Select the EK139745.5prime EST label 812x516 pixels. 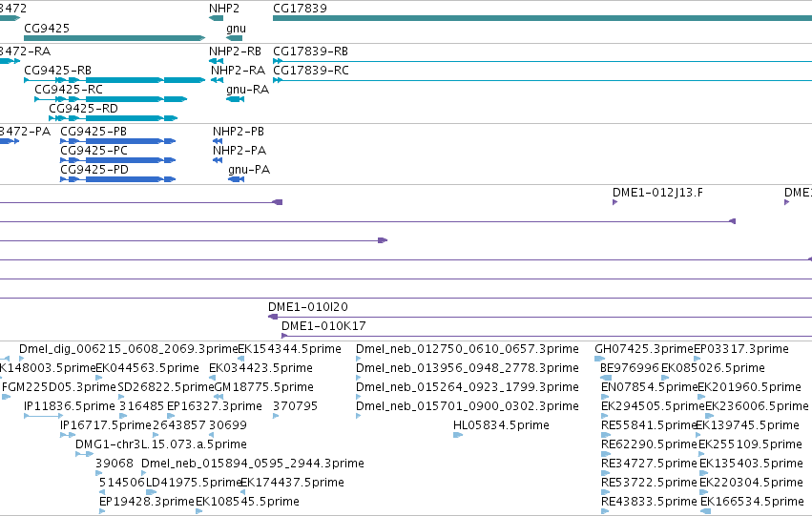click(747, 425)
